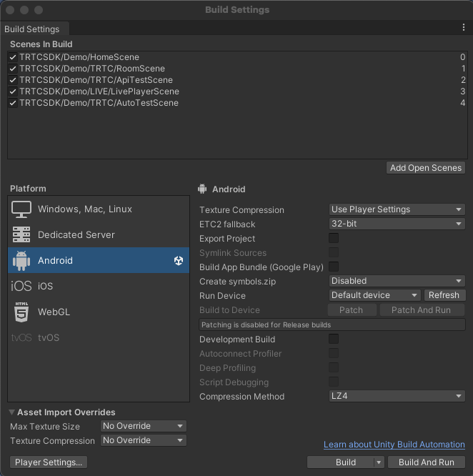Collapse the Asset Import Overrides section

[x=13, y=413]
